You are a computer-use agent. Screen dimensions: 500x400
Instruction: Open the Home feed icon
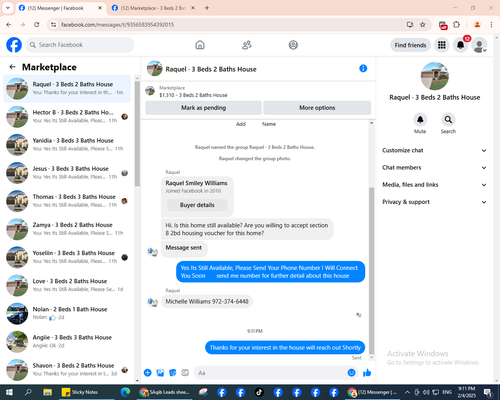click(x=200, y=45)
